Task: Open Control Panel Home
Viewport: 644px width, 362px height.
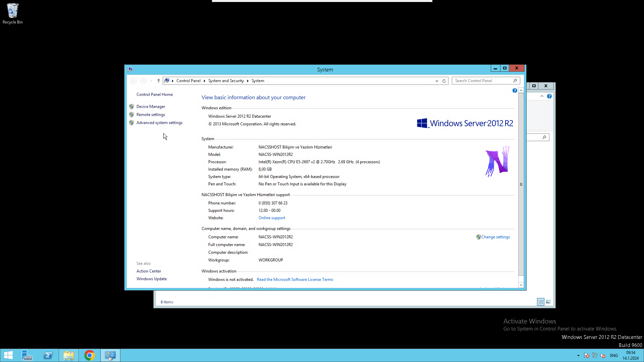Action: click(155, 95)
